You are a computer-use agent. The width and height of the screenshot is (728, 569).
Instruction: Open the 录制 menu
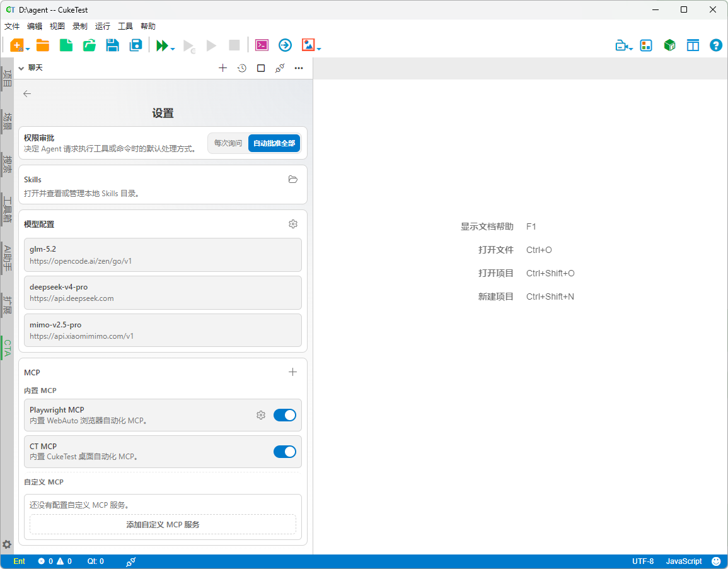(x=80, y=26)
